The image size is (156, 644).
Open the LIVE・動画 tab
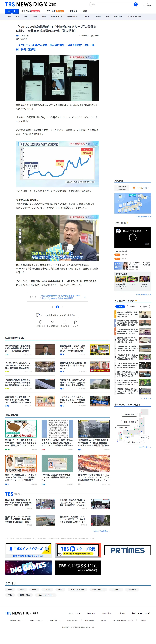click(x=54, y=11)
